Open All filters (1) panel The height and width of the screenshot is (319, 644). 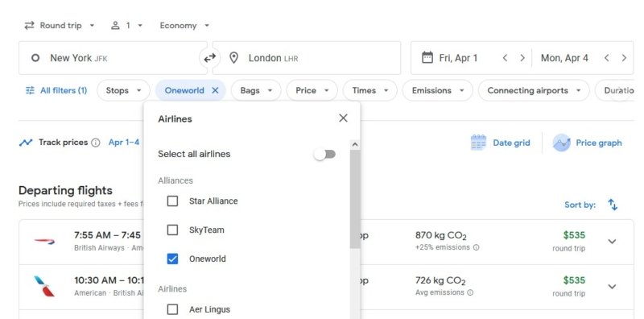[56, 90]
